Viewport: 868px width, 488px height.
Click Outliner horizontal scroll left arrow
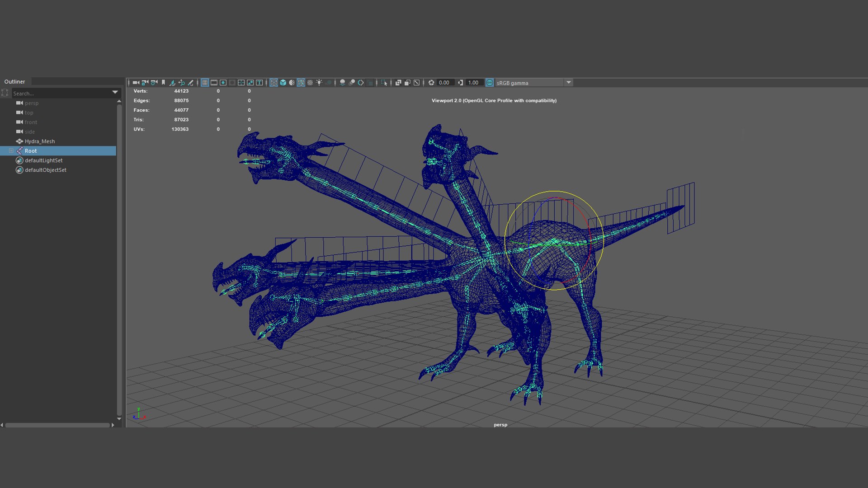click(x=2, y=425)
